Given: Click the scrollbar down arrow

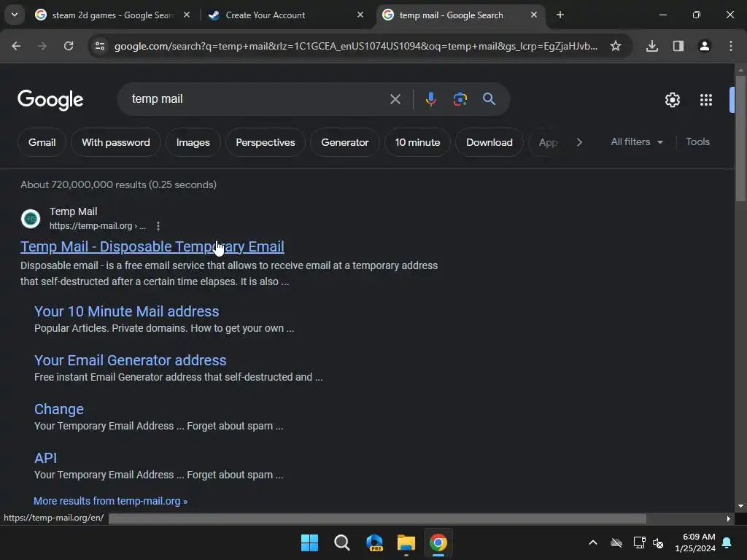Looking at the screenshot, I should [x=740, y=506].
